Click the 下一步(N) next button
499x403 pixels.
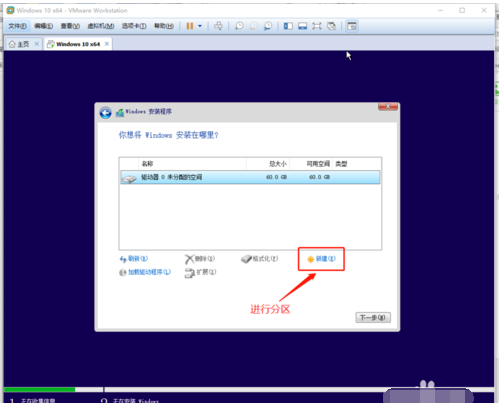coord(373,317)
